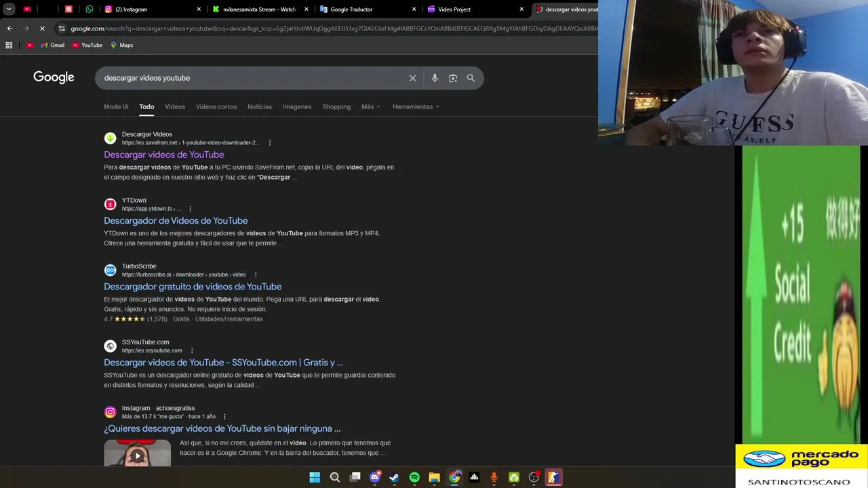Open Descargador gratuito de videos TurboScribe result
The height and width of the screenshot is (488, 868).
point(193,286)
